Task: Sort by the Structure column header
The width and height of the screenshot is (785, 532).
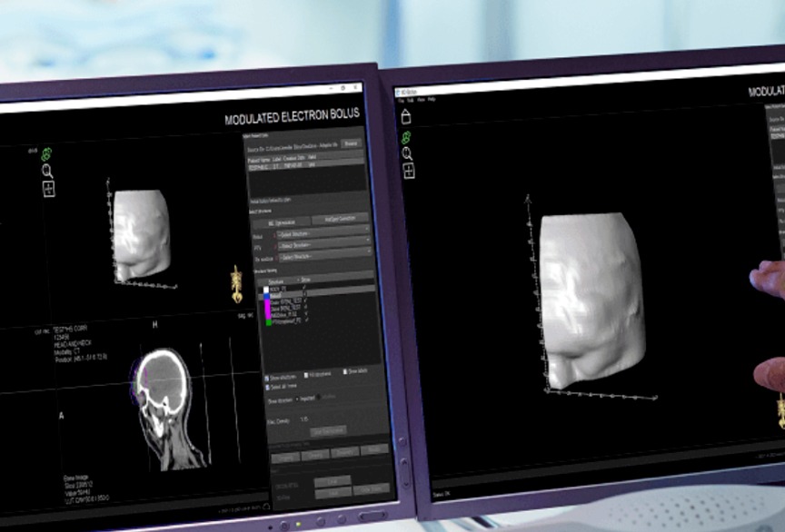Action: 276,281
